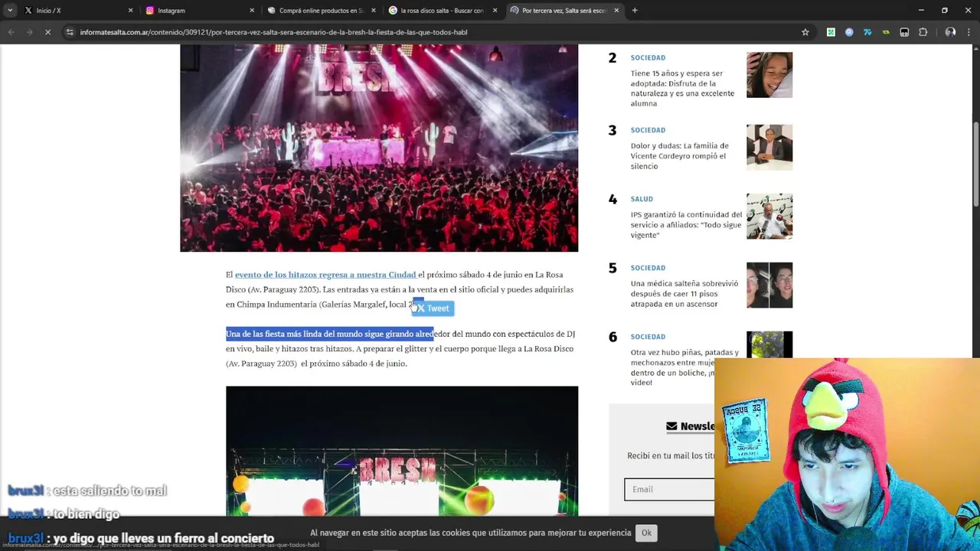Open the Extensions puzzle-piece menu
The image size is (980, 551).
(923, 32)
